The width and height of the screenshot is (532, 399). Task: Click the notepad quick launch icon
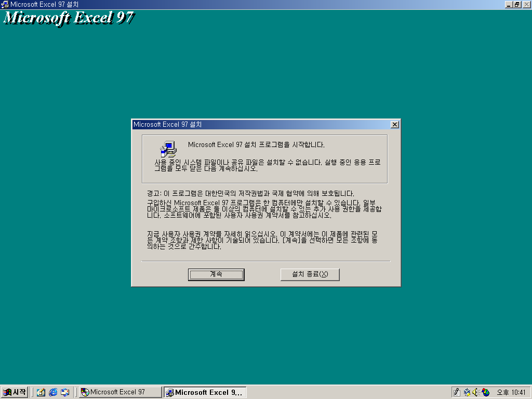click(41, 392)
